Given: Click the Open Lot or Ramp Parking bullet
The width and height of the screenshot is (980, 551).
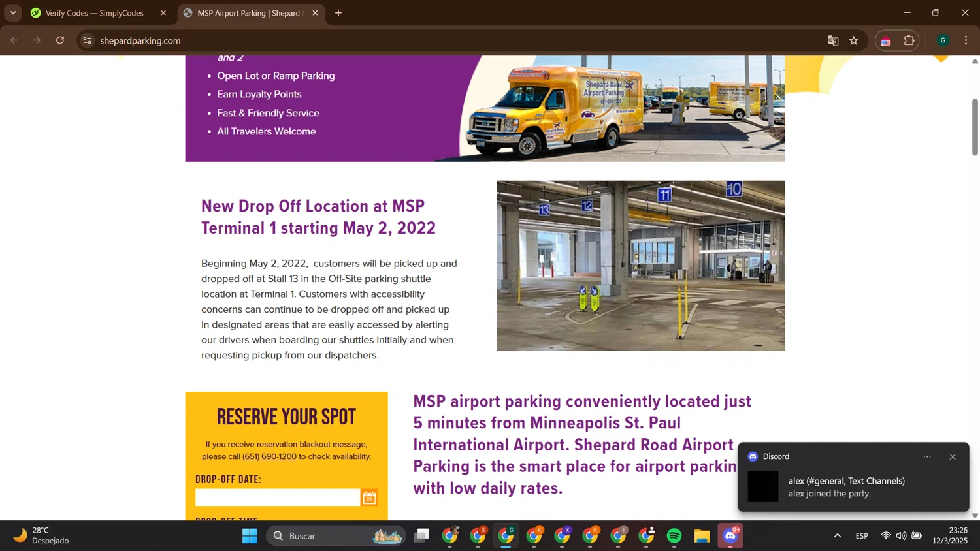Looking at the screenshot, I should point(276,76).
